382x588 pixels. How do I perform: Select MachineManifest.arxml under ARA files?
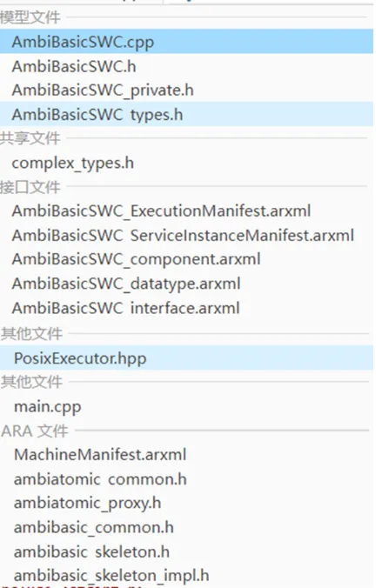pos(186,455)
